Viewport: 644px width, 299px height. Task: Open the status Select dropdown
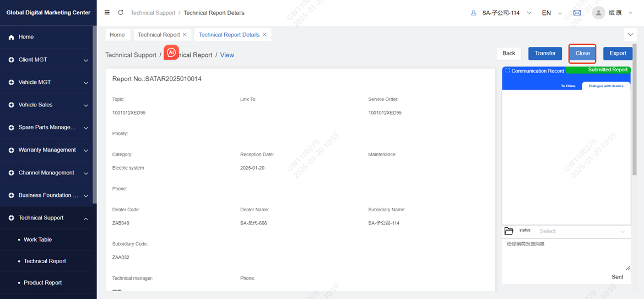point(582,231)
